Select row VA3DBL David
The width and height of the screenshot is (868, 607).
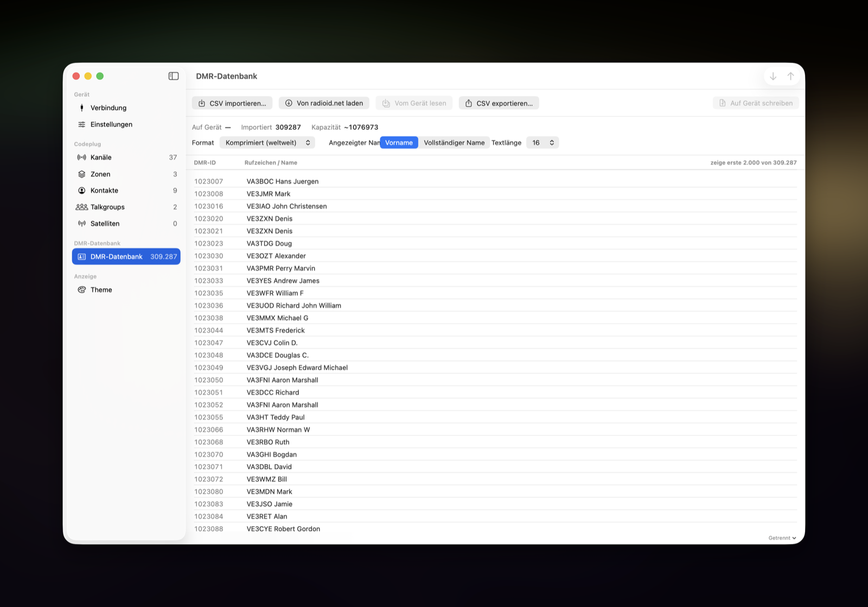click(495, 467)
